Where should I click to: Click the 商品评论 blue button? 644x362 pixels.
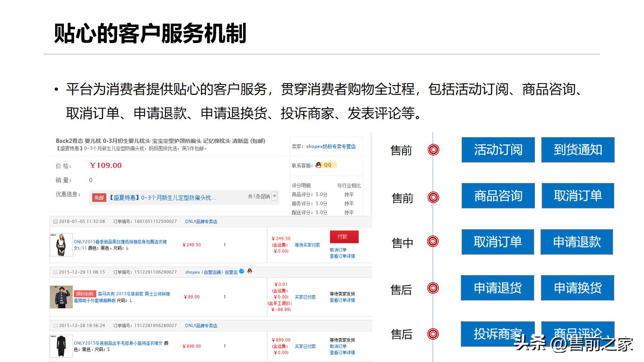[x=578, y=333]
